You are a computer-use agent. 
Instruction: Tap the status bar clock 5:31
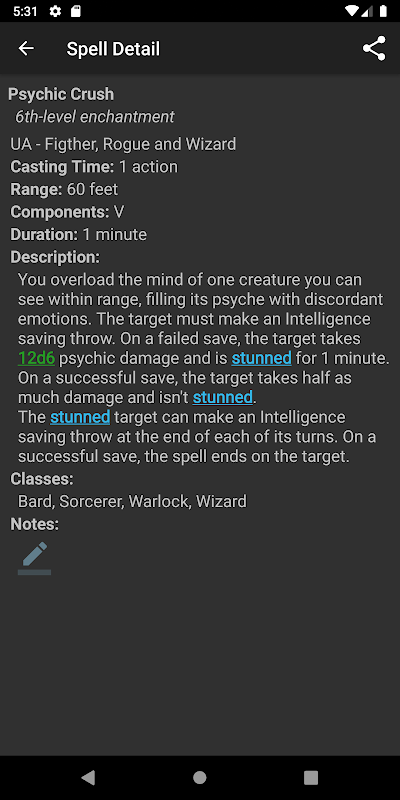pos(26,11)
